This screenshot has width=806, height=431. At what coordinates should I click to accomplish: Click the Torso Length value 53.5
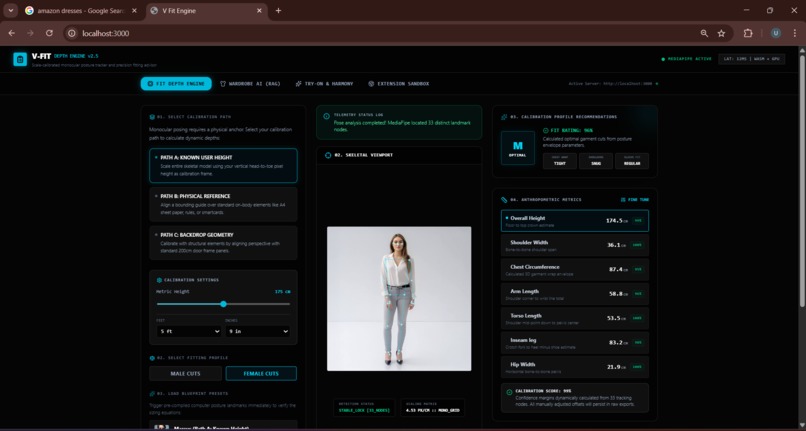615,318
